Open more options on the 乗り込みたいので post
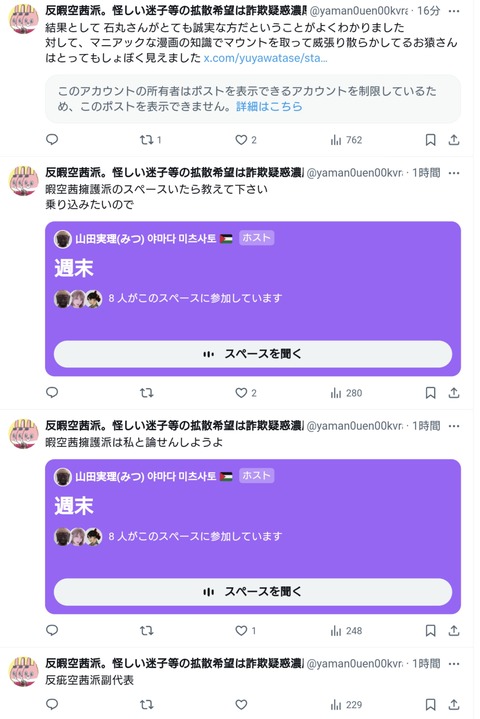Screen dimensions: 480x719 tap(454, 173)
